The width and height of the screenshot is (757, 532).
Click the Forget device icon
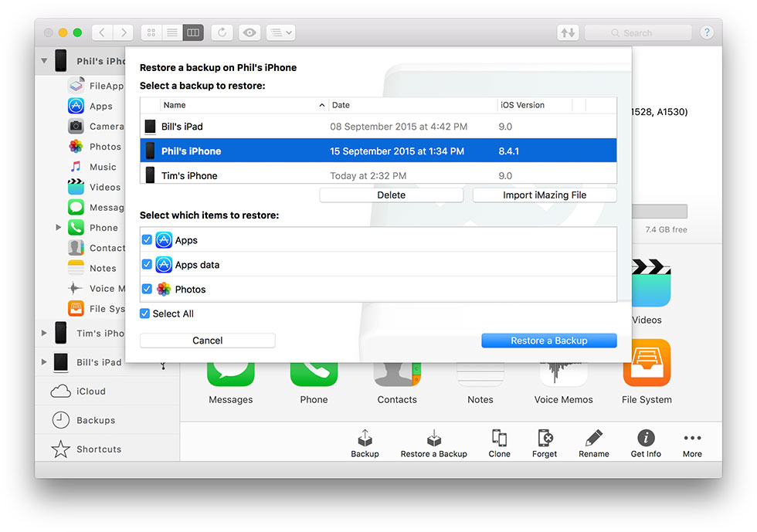tap(545, 439)
